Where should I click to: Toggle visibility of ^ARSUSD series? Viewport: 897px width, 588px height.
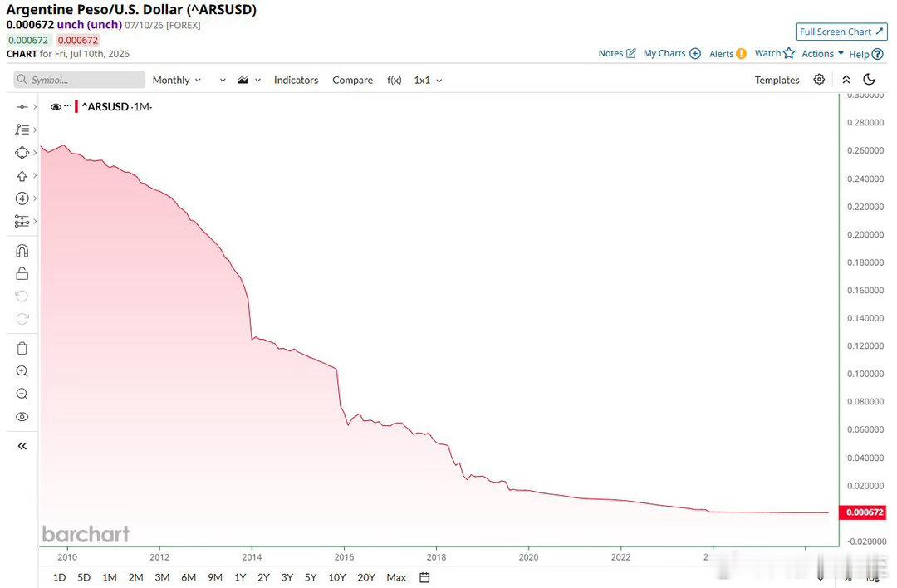click(56, 107)
